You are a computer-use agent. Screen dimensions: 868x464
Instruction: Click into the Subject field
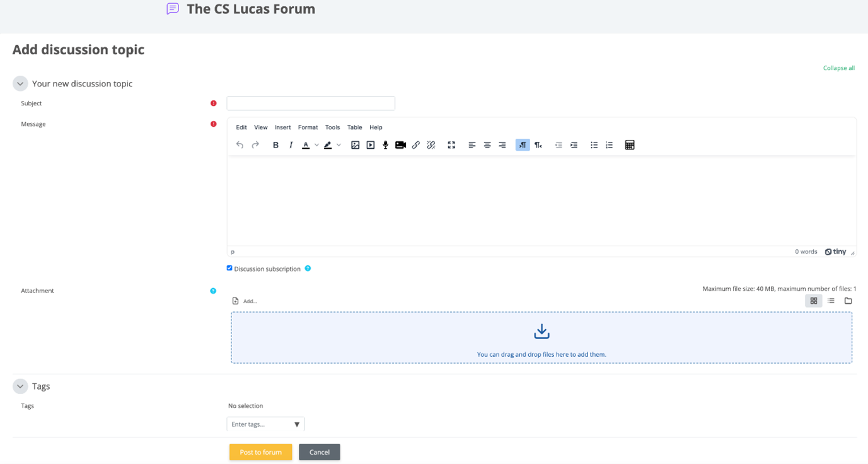(311, 103)
